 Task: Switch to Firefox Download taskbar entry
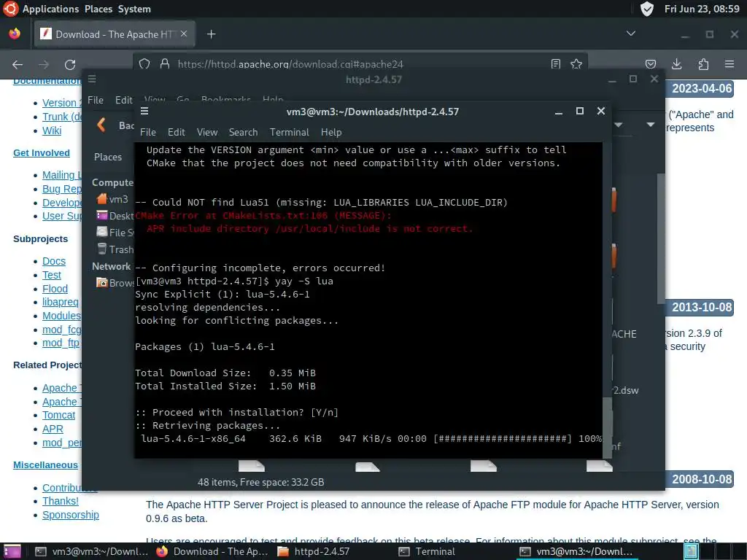[212, 551]
